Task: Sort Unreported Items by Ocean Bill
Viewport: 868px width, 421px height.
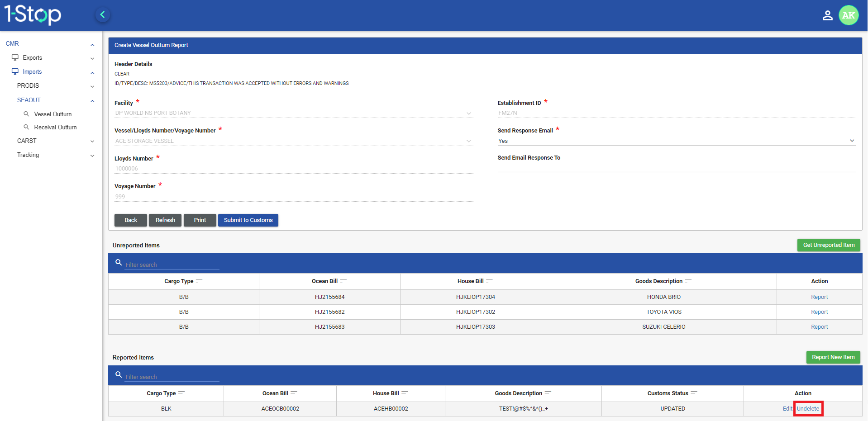Action: [x=343, y=281]
